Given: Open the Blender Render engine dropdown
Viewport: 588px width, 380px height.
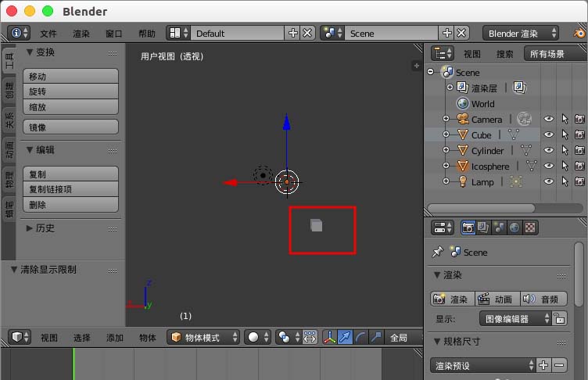Looking at the screenshot, I should tap(522, 33).
